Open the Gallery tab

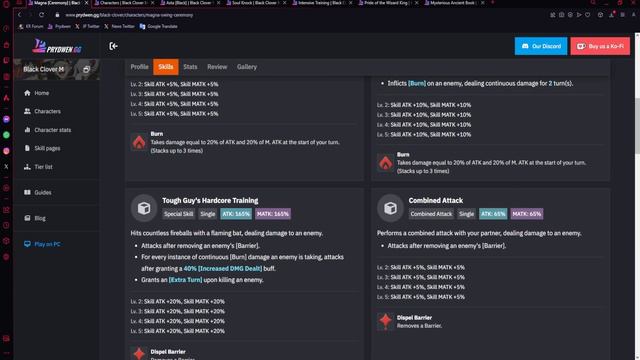pos(247,67)
